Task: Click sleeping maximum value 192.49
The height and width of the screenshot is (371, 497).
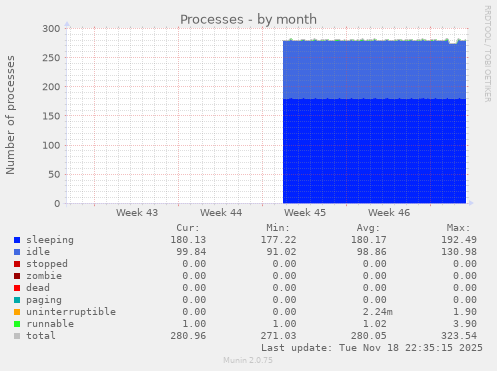Action: pos(459,240)
